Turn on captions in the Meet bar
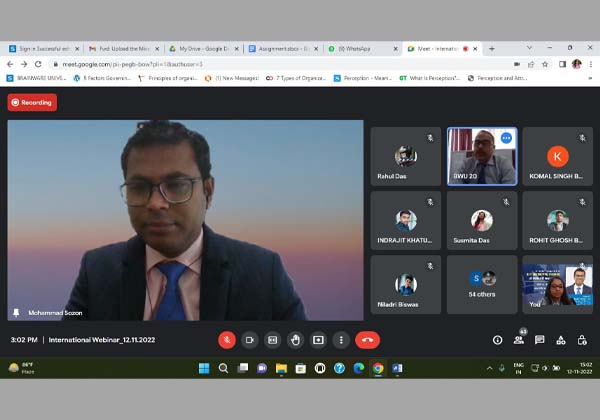This screenshot has height=420, width=600. click(272, 339)
